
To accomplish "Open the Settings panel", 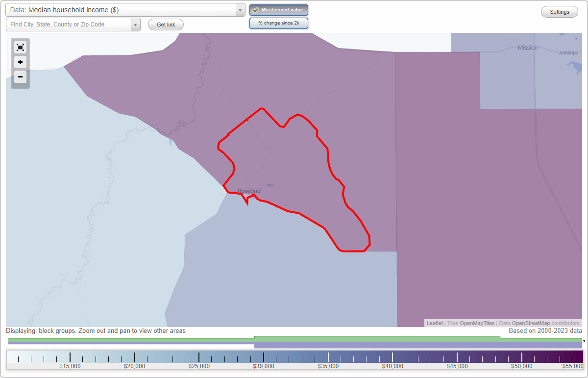I will (x=559, y=11).
